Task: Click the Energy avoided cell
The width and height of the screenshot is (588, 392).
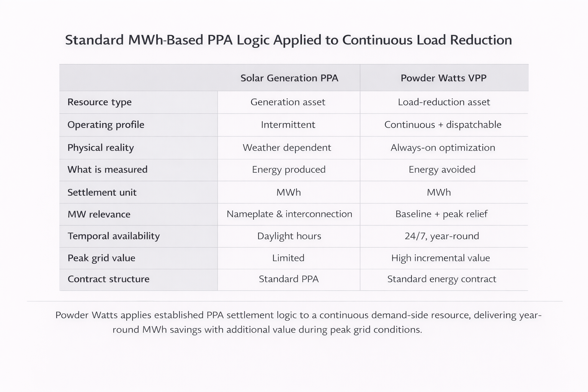Action: pos(442,170)
